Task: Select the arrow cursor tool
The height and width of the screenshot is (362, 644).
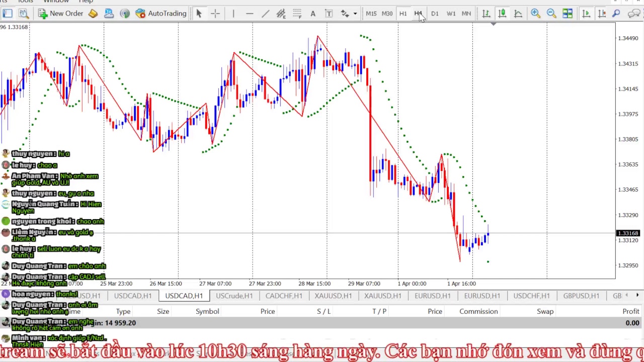Action: coord(199,14)
